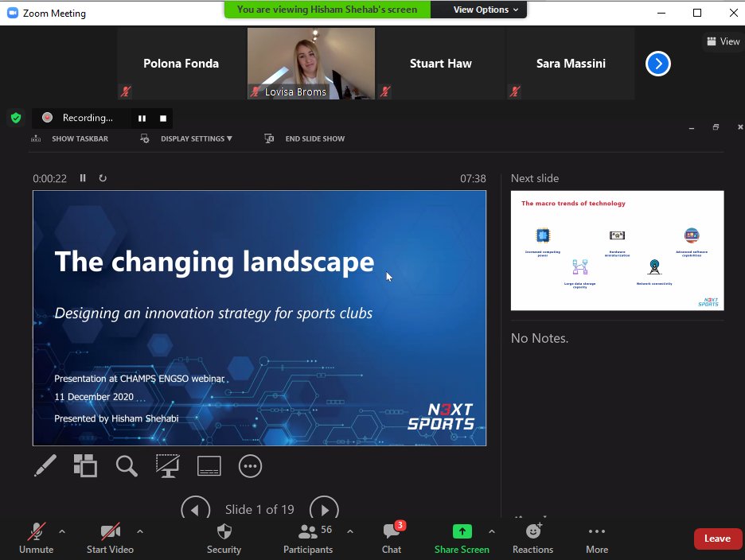The height and width of the screenshot is (560, 745).
Task: Minimize presenter view window
Action: click(x=692, y=128)
